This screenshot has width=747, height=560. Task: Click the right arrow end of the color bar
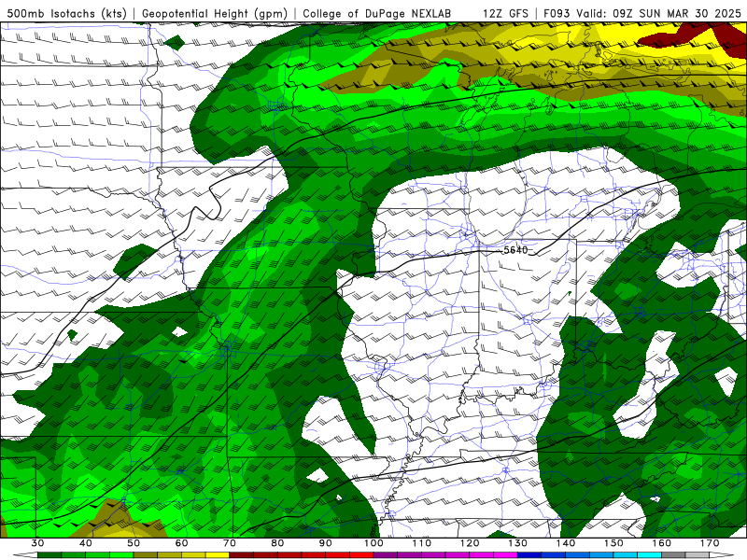[721, 555]
